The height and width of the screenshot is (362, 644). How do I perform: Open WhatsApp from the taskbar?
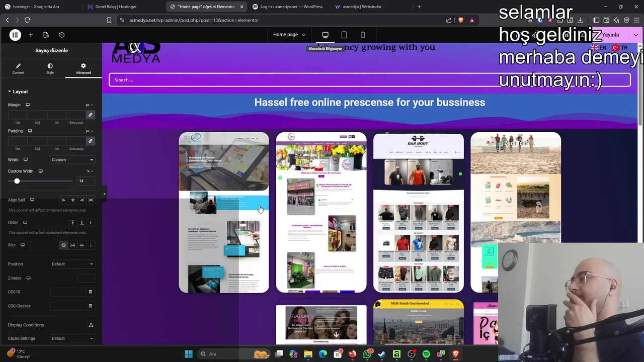[x=367, y=354]
